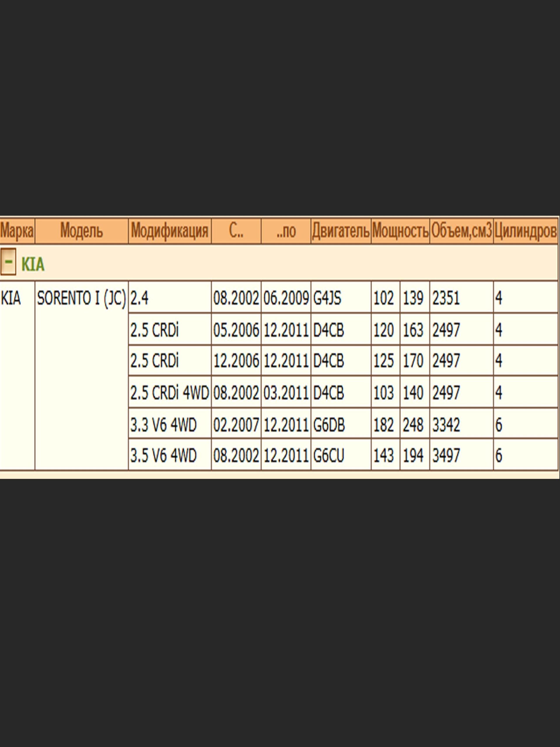Click the Двигатель column header
This screenshot has width=560, height=747.
tap(341, 231)
